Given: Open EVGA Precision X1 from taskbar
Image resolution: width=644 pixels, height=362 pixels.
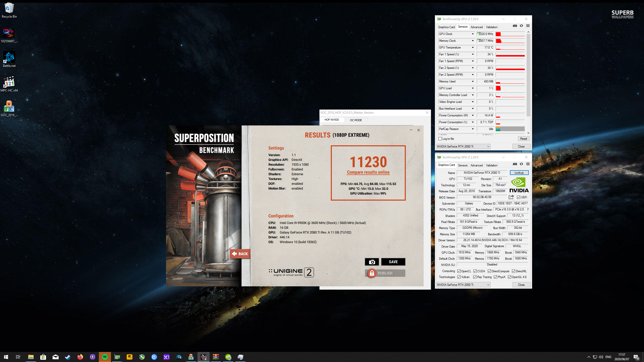Looking at the screenshot, I should pos(167,357).
